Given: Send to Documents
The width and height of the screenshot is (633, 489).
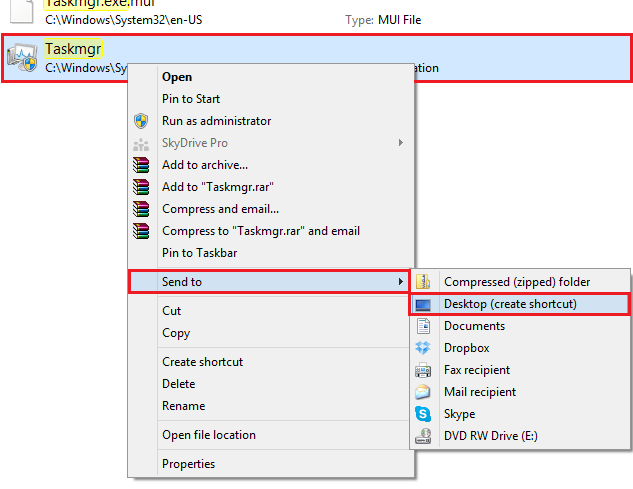Looking at the screenshot, I should (x=520, y=326).
